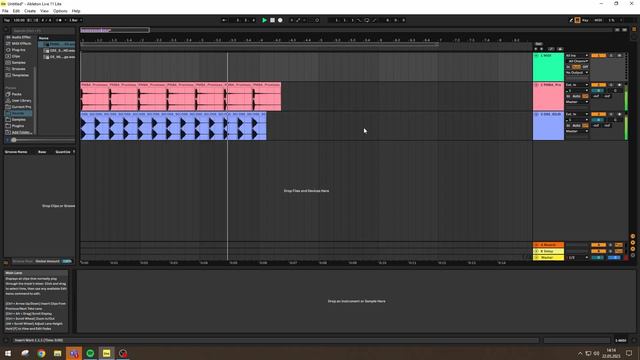The height and width of the screenshot is (360, 640).
Task: Open MIDI track 'All Ins' input dropdown
Action: pos(577,56)
